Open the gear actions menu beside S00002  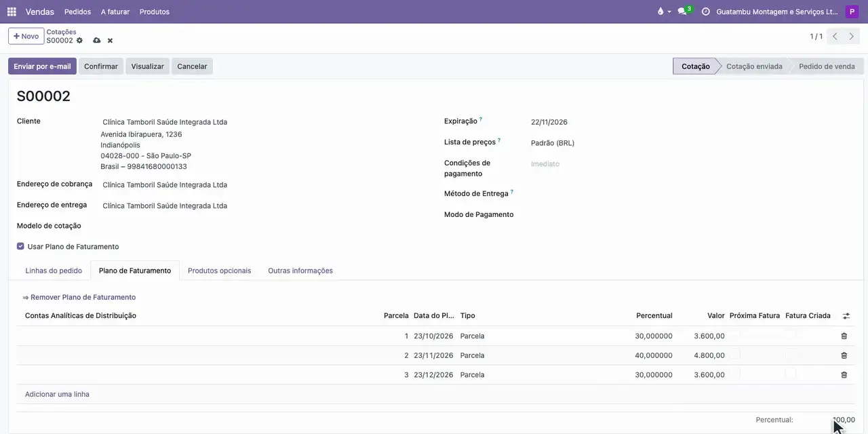click(79, 41)
